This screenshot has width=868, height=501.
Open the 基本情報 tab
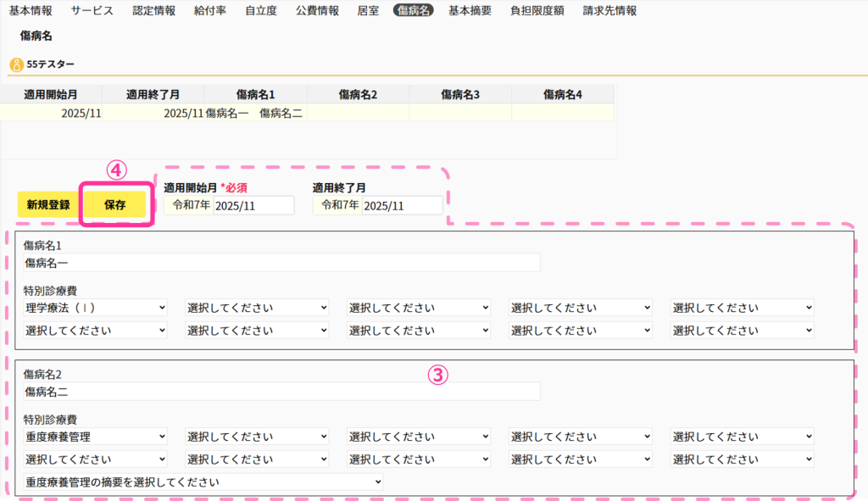point(31,11)
